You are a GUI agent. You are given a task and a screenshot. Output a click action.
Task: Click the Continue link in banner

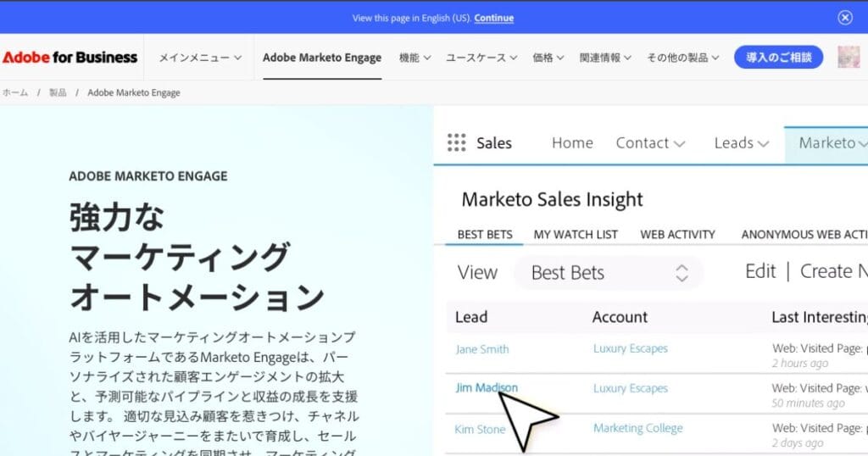pos(494,18)
